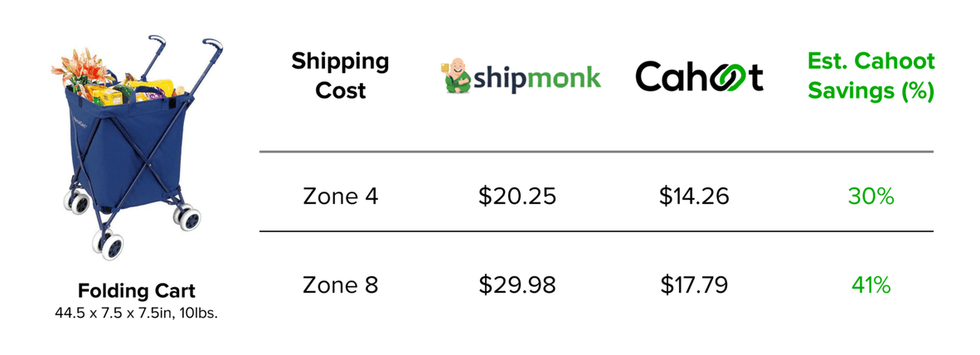Click the ShipMonk monk mascot icon
Viewport: 980px width, 355px height.
point(455,78)
